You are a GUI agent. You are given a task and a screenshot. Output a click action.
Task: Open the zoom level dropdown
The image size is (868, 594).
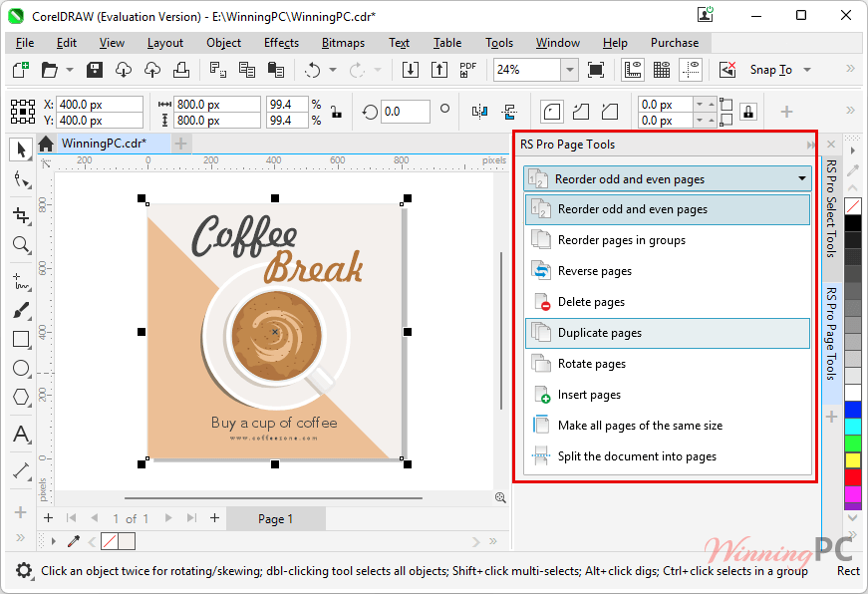570,70
